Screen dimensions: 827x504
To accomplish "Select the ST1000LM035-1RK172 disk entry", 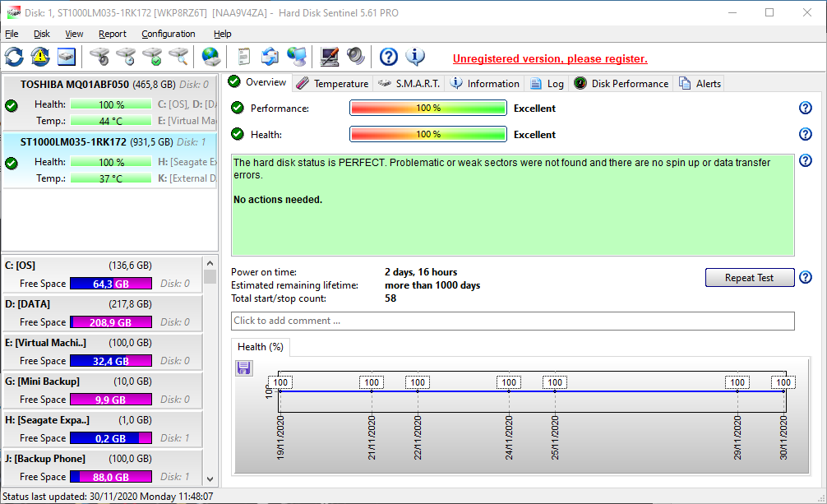I will coord(110,160).
